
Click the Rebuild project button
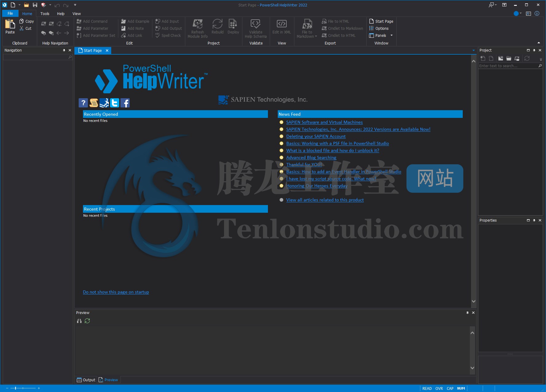pyautogui.click(x=218, y=26)
